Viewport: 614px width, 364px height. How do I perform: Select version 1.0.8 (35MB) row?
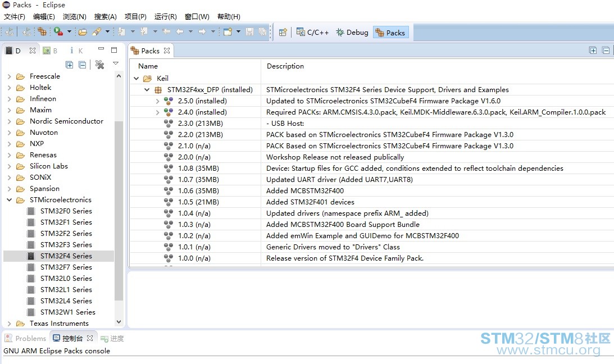click(x=198, y=169)
